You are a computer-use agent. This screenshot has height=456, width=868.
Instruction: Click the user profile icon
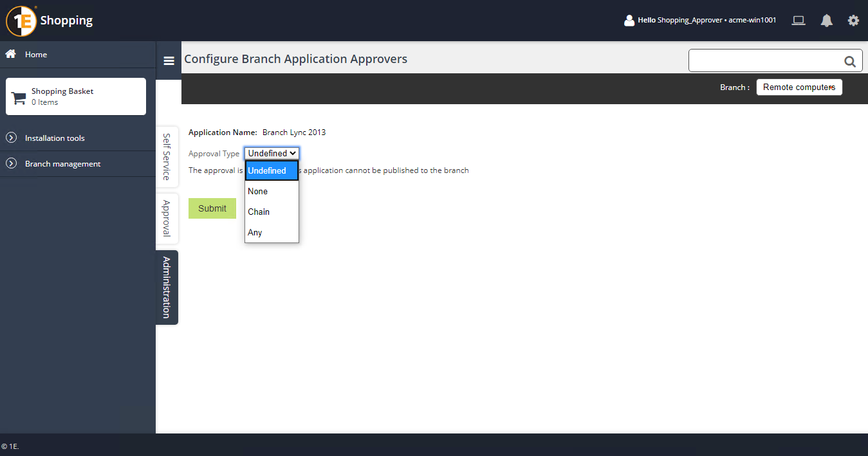[629, 21]
